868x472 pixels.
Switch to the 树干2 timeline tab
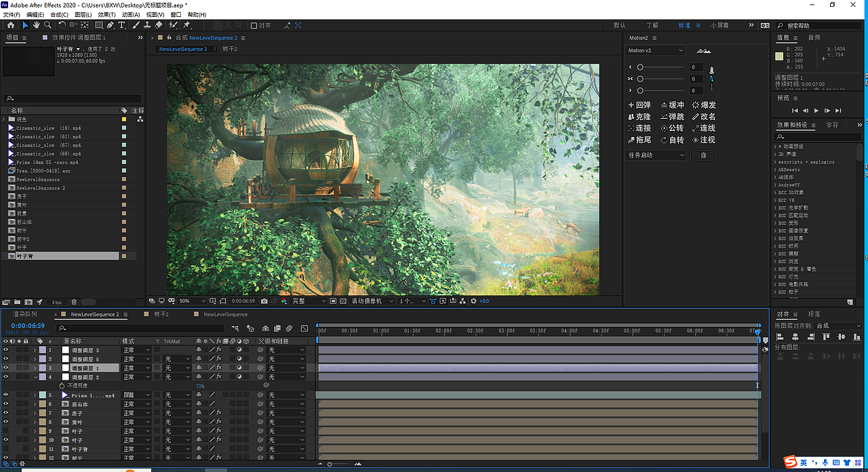coord(161,314)
